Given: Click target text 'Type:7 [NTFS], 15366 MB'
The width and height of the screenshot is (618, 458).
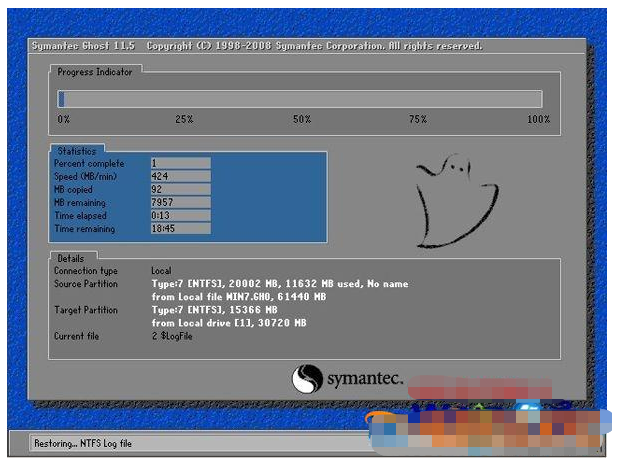Looking at the screenshot, I should pos(215,310).
